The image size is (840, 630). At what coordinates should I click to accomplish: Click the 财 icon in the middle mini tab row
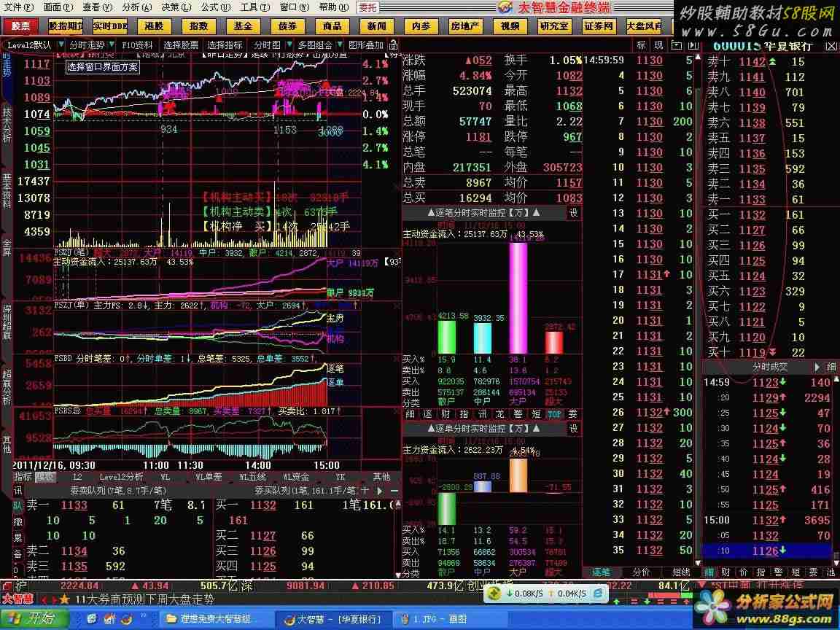click(446, 413)
